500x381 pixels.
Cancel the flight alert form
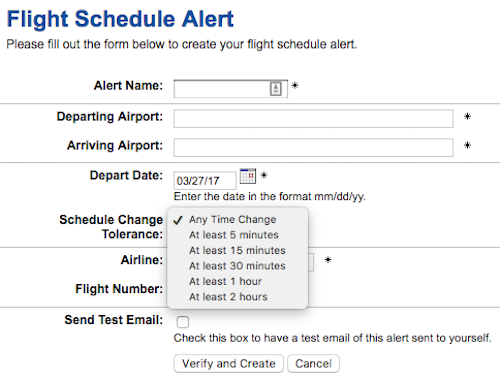(313, 363)
